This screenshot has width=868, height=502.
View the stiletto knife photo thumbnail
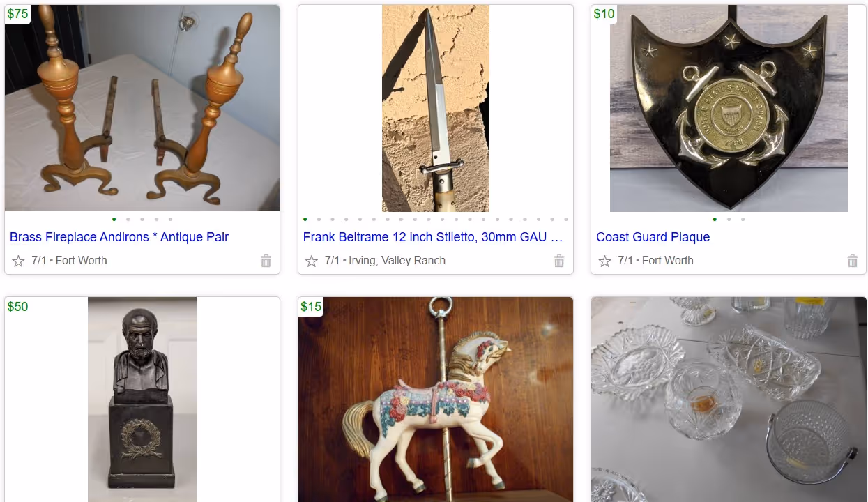[x=436, y=108]
